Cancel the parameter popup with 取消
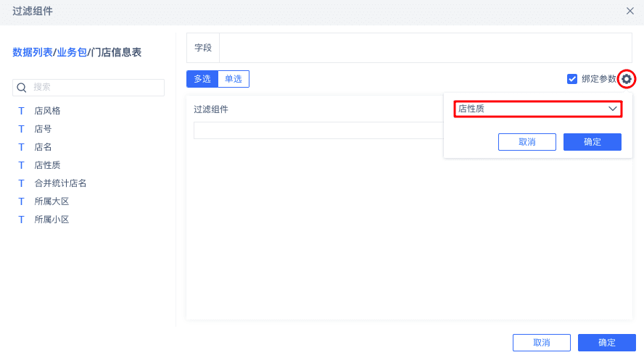This screenshot has width=644, height=355. point(527,142)
